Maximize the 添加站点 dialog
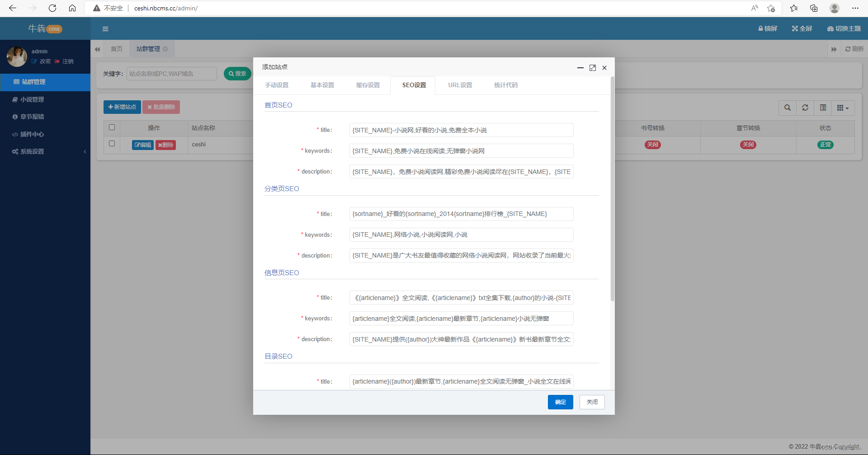 [592, 68]
